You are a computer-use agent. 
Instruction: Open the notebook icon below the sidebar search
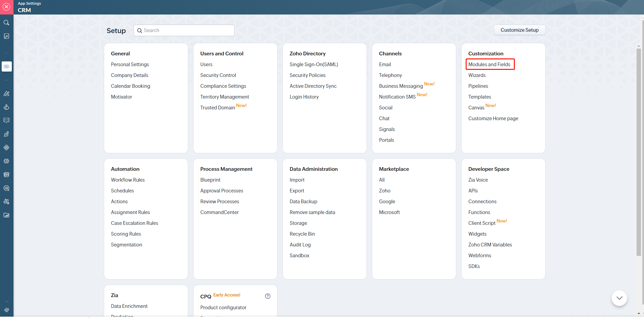[6, 36]
